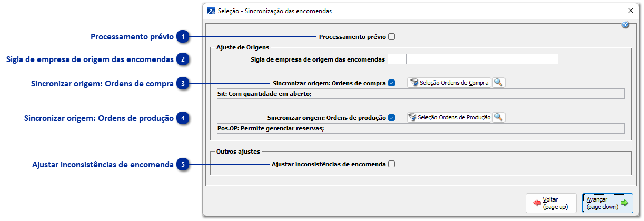Click the app icon in the dialog title bar
The image size is (644, 221).
coord(212,11)
